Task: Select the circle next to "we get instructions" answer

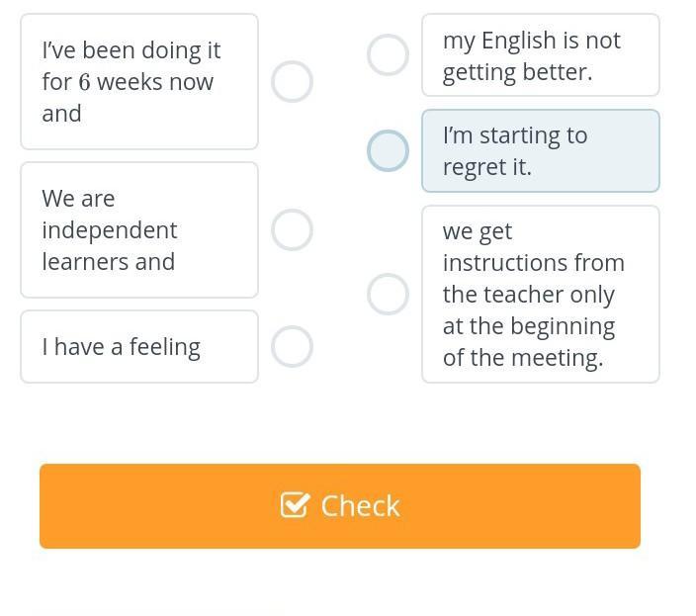Action: [388, 294]
